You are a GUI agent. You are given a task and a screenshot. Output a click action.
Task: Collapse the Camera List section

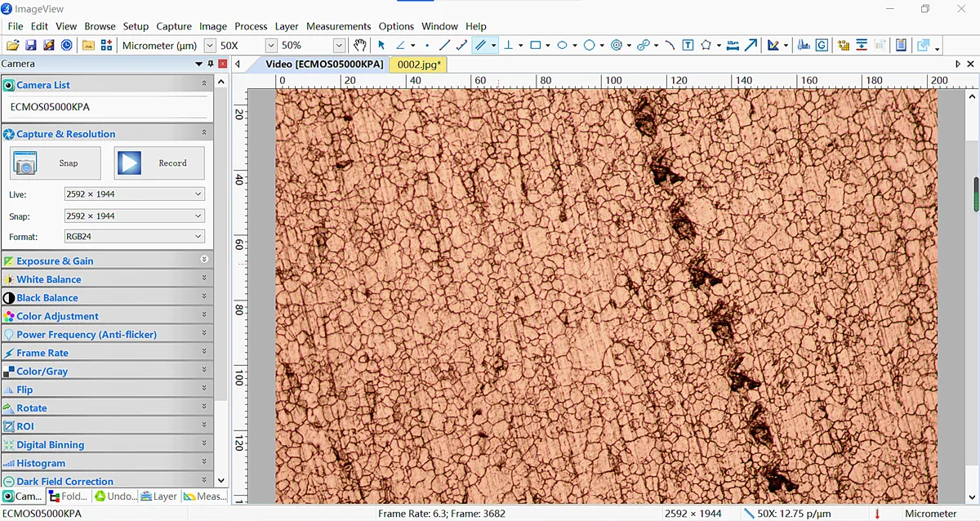click(204, 84)
